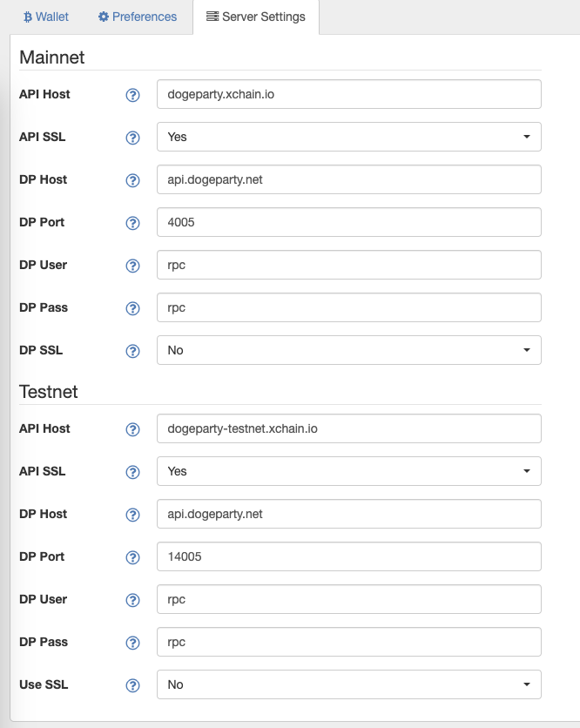This screenshot has width=580, height=728.
Task: Click help icon for Mainnet API SSL
Action: click(133, 138)
